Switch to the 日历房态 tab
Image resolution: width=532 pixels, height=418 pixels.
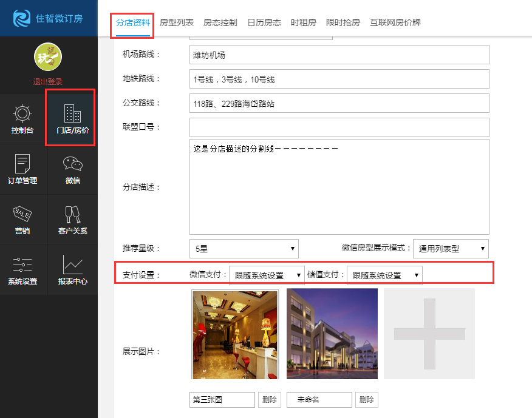click(264, 22)
